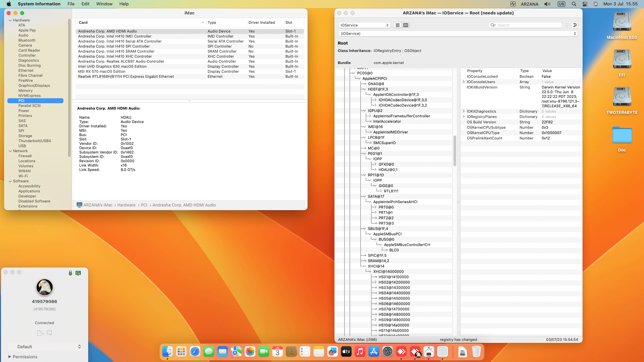The height and width of the screenshot is (362, 644).
Task: Select NVMExpress in the Hardware sidebar
Action: click(30, 96)
